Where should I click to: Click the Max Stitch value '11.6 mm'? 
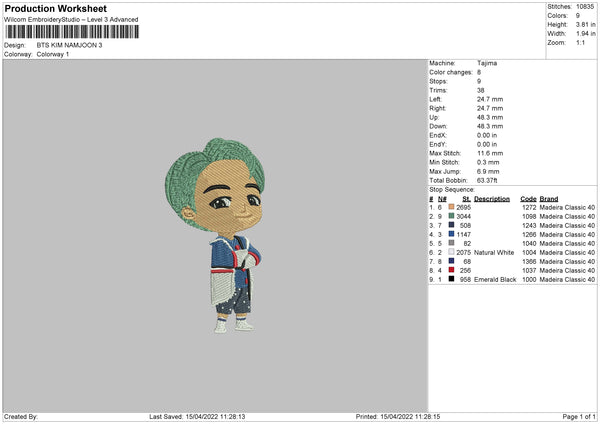[x=490, y=153]
